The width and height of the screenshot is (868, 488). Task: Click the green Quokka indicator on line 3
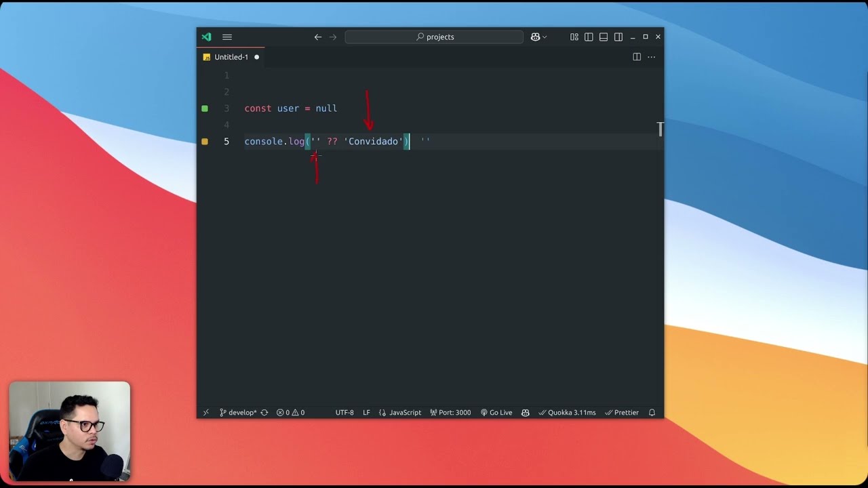205,108
